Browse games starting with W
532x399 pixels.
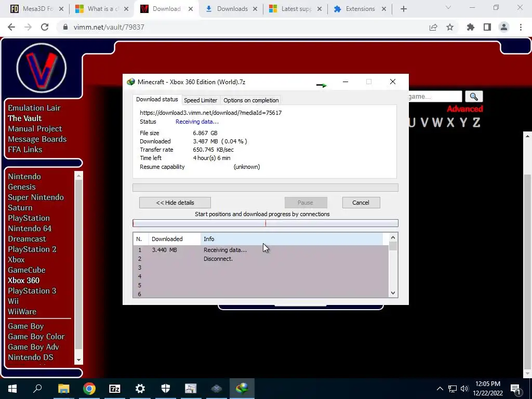tap(437, 123)
